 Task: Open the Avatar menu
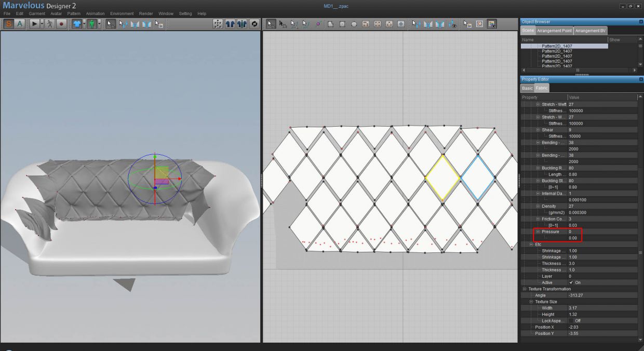pos(56,14)
